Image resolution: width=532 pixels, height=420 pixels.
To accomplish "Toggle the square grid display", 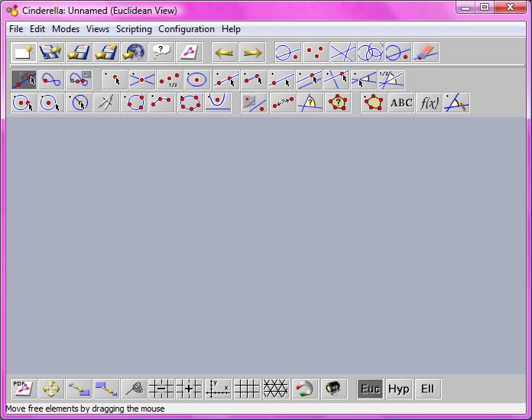I will pyautogui.click(x=246, y=389).
